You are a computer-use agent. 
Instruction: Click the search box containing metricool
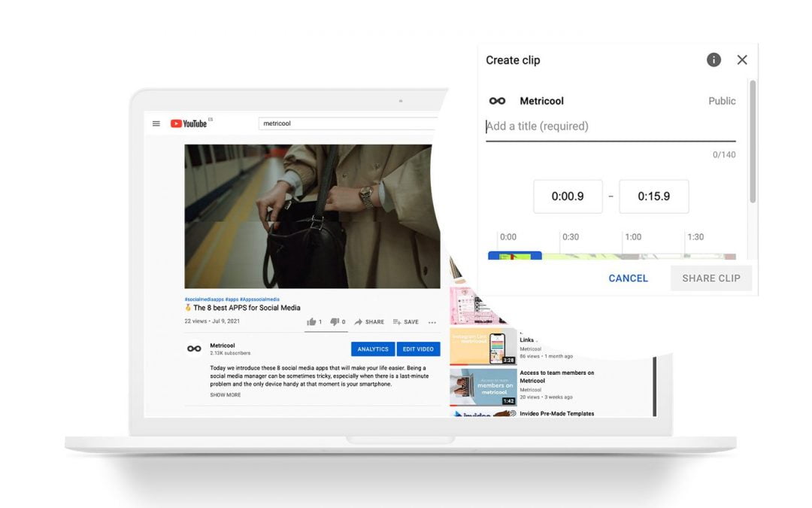point(348,123)
